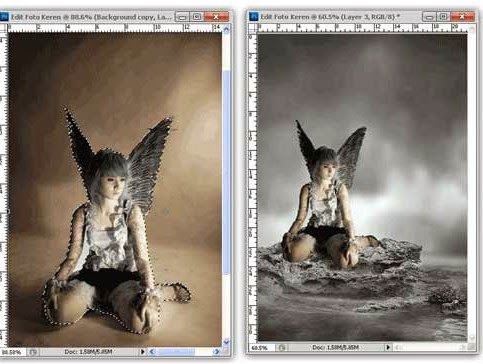This screenshot has height=364, width=483.
Task: Open Doc info arrow menu in Layer 3 window
Action: [x=388, y=348]
